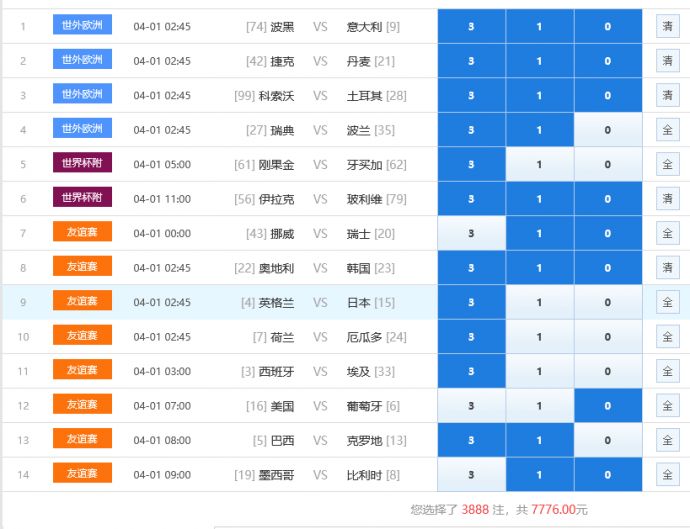The image size is (690, 529).
Task: Click the VS link for 科索沃 match
Action: pos(320,96)
